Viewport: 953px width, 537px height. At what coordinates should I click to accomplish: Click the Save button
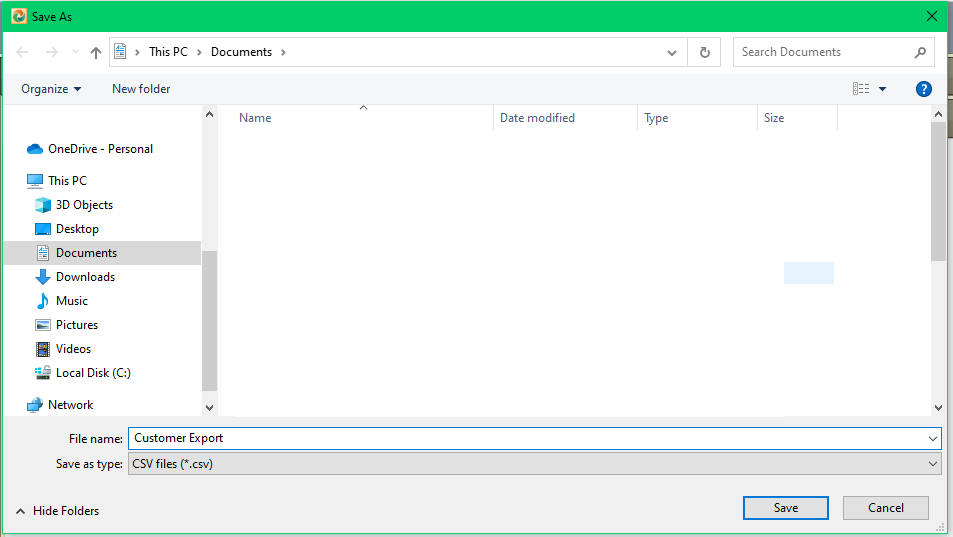click(786, 508)
